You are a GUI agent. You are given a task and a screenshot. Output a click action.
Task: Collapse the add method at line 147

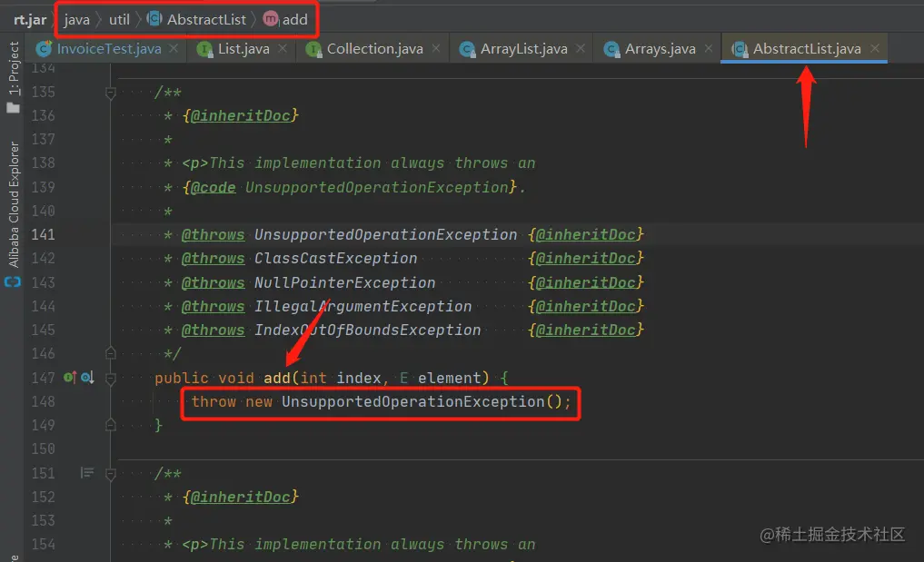point(110,379)
